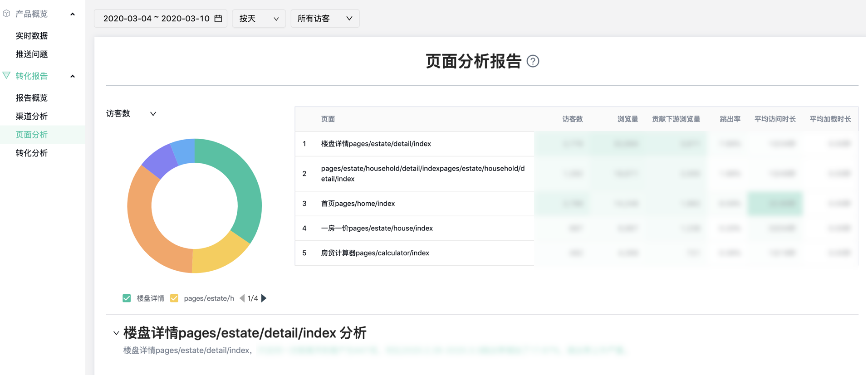The width and height of the screenshot is (868, 375).
Task: Click the 页面 column header
Action: [328, 119]
